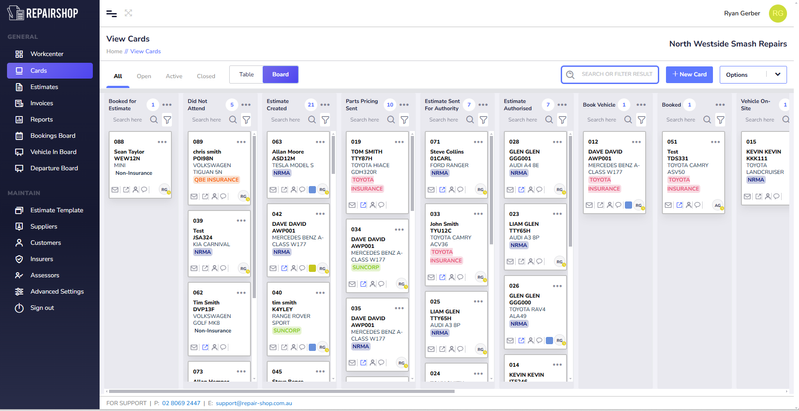This screenshot has width=799, height=411.
Task: Open Bookings Board in the sidebar
Action: 53,135
